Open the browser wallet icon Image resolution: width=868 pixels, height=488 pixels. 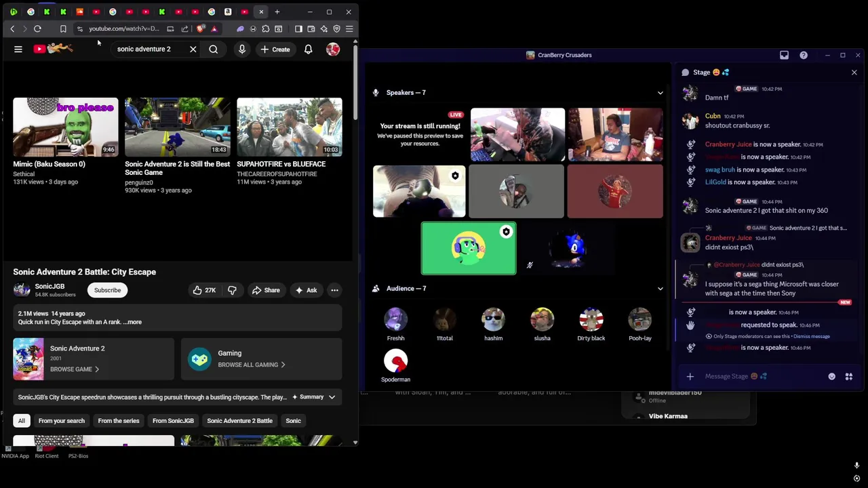point(311,28)
